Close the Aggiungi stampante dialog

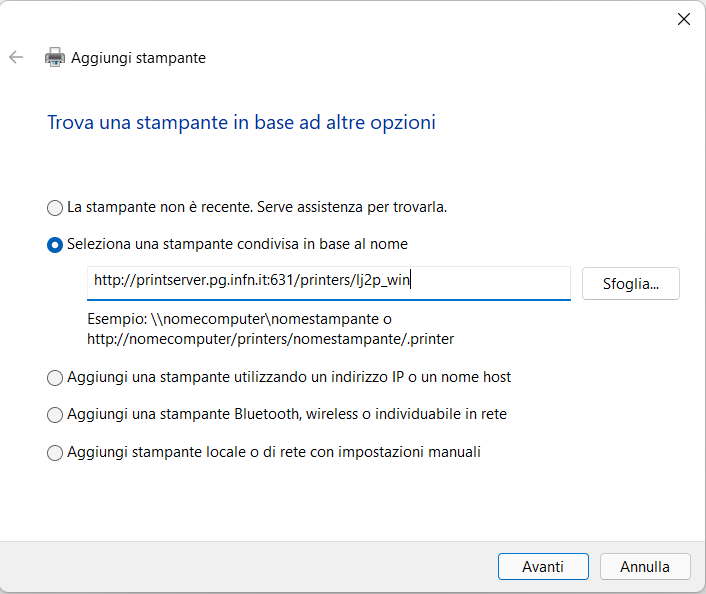click(683, 19)
